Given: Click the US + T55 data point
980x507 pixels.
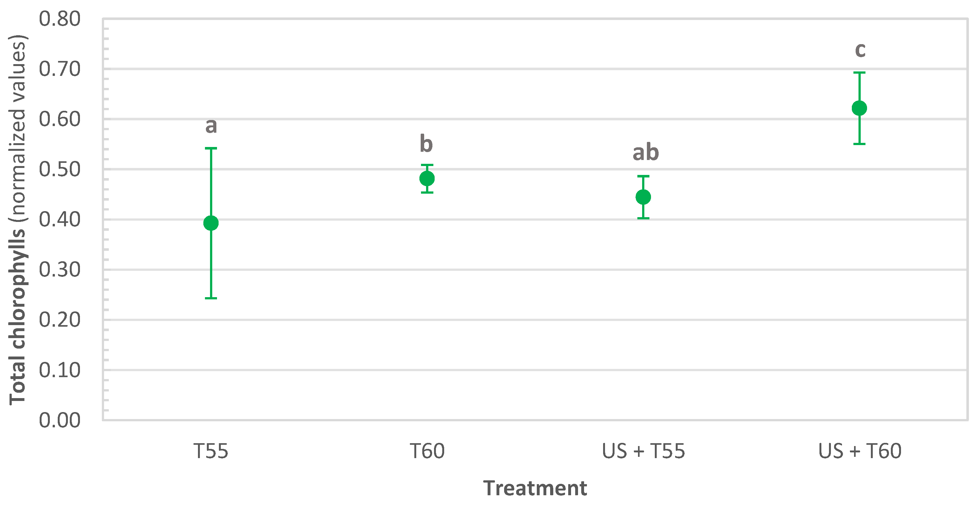Looking at the screenshot, I should 643,197.
